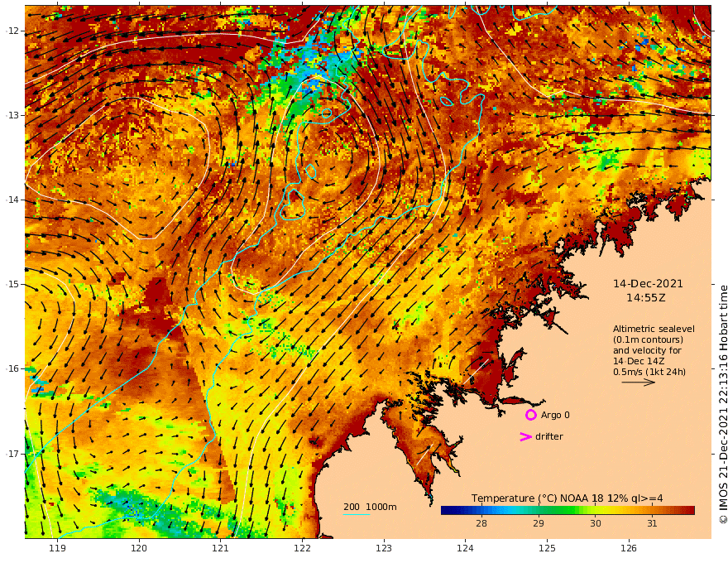728x563 pixels.
Task: Click the longitude axis label 126
Action: point(629,548)
